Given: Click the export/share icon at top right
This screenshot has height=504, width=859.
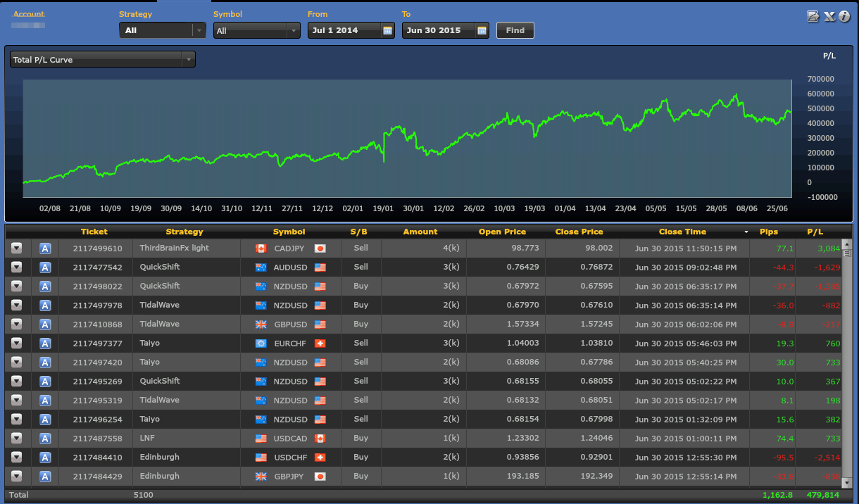Looking at the screenshot, I should click(813, 17).
